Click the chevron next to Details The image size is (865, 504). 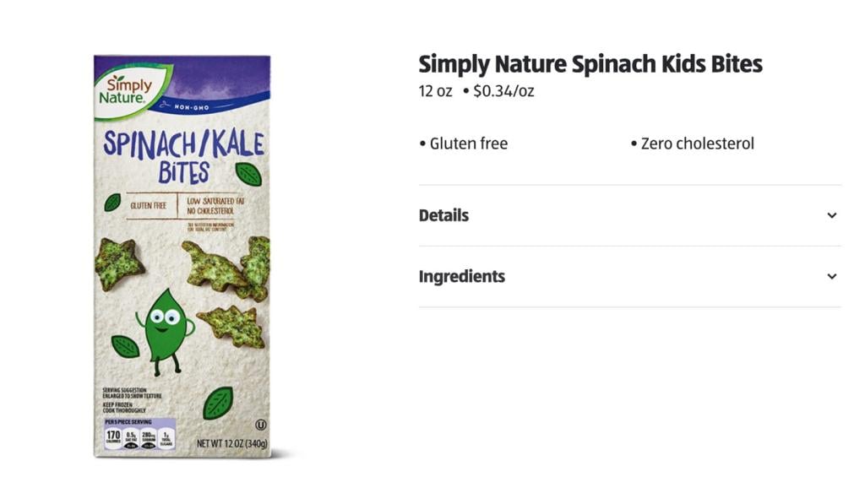tap(830, 215)
